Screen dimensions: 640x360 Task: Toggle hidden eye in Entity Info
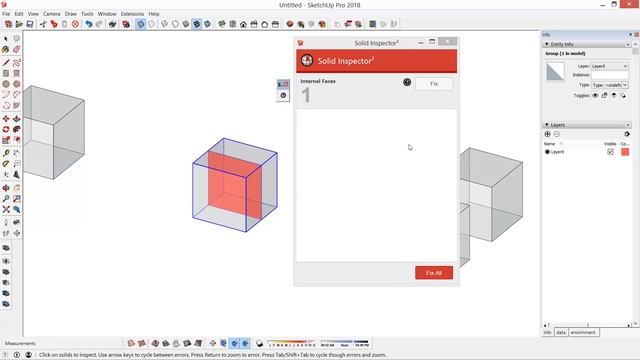[x=595, y=95]
